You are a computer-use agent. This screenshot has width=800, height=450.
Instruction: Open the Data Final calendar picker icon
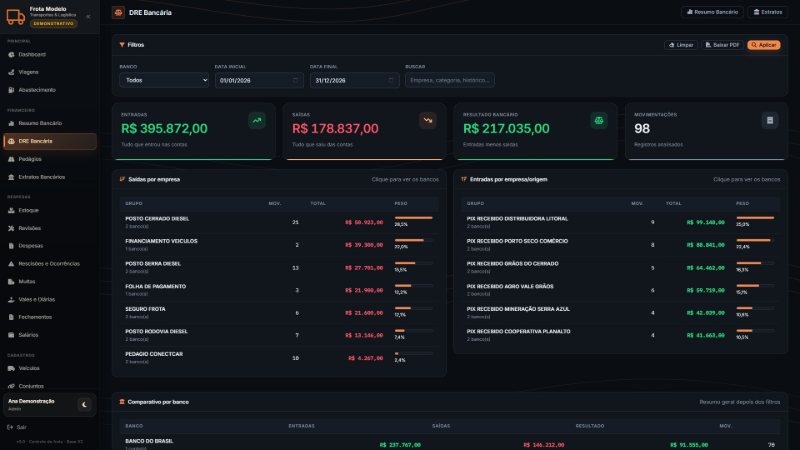click(391, 80)
